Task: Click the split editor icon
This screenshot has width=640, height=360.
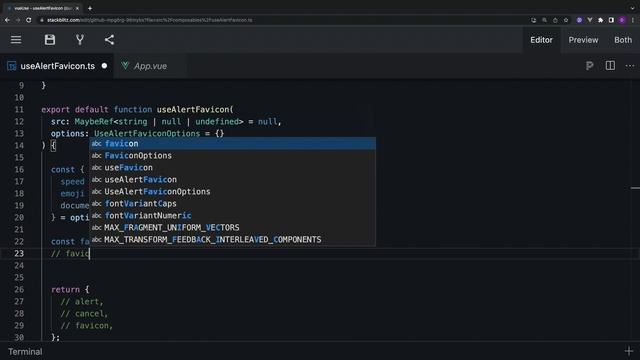Action: 610,66
